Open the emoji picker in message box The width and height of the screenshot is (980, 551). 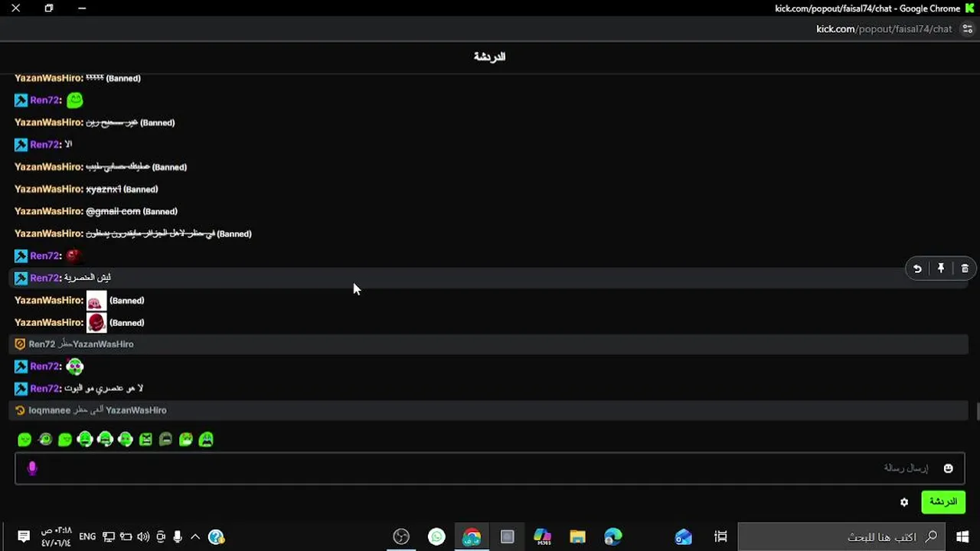948,468
